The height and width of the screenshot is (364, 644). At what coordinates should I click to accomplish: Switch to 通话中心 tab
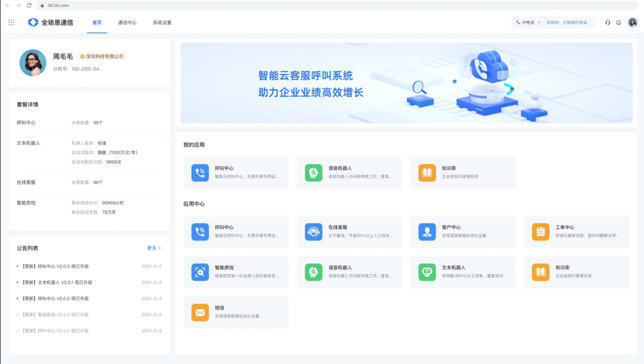(x=127, y=23)
